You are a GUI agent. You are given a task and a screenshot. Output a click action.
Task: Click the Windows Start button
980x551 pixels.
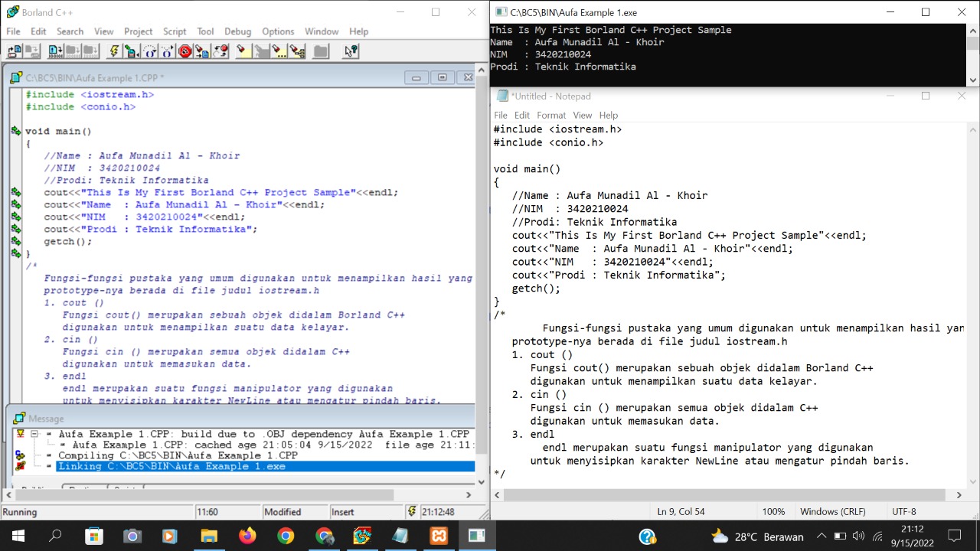pyautogui.click(x=18, y=536)
